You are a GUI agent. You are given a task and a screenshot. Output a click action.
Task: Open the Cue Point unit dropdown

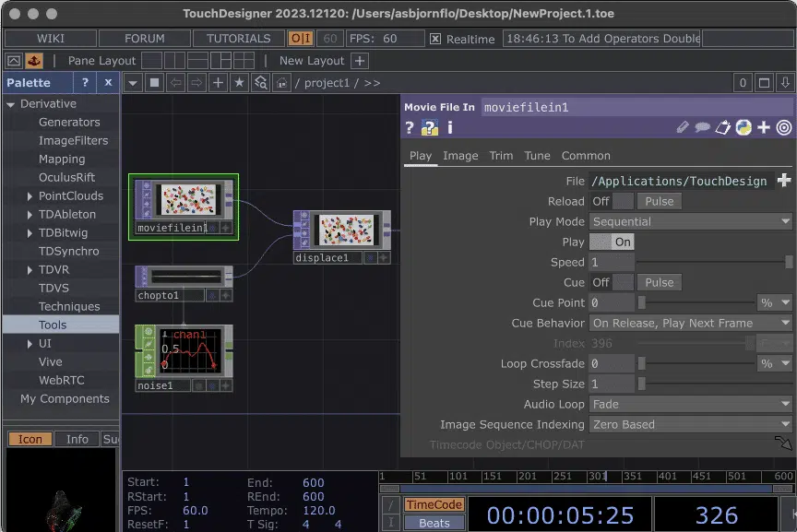click(775, 302)
